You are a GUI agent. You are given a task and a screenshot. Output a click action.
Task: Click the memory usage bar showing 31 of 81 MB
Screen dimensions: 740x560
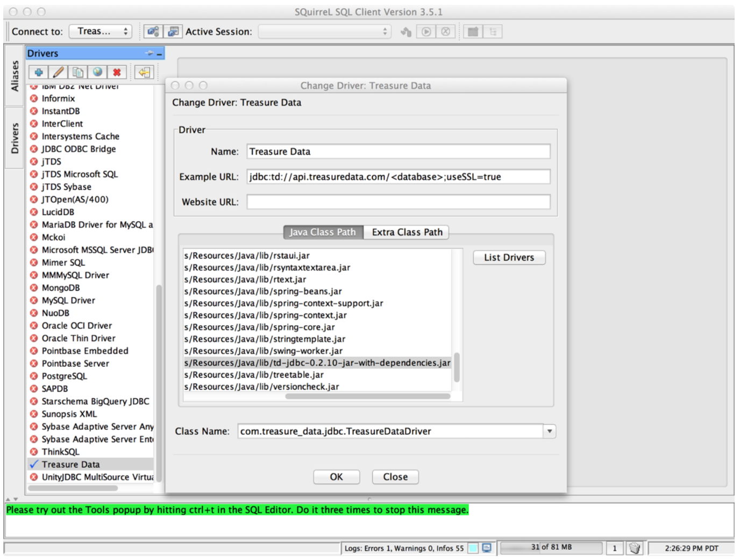[551, 548]
